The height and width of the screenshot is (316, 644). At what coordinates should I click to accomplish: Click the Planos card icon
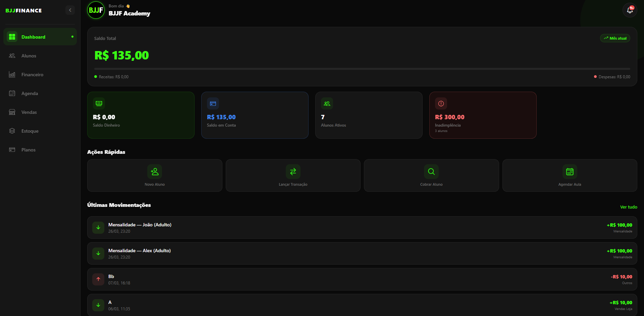12,150
